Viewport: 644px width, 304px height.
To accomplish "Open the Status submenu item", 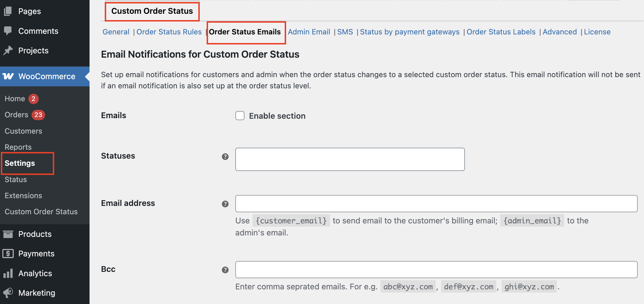I will point(16,180).
